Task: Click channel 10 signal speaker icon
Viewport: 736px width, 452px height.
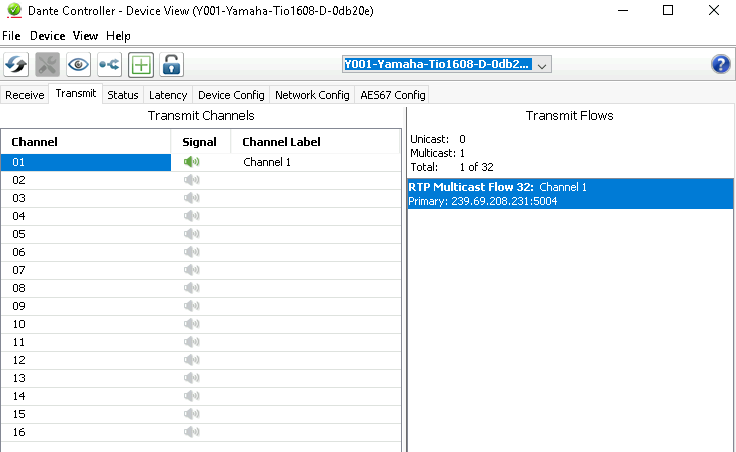Action: click(192, 324)
